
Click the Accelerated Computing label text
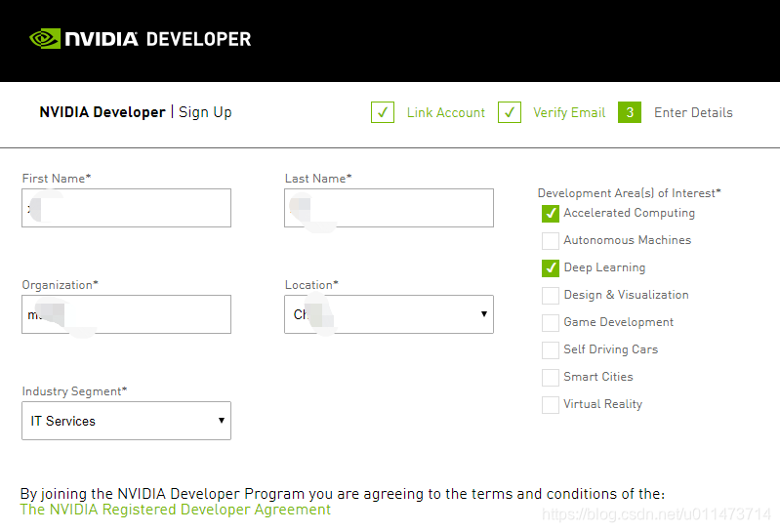(629, 213)
